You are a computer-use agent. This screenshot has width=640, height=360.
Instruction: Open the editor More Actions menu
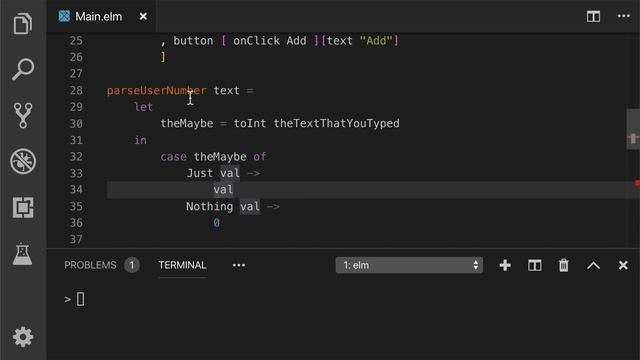(623, 16)
